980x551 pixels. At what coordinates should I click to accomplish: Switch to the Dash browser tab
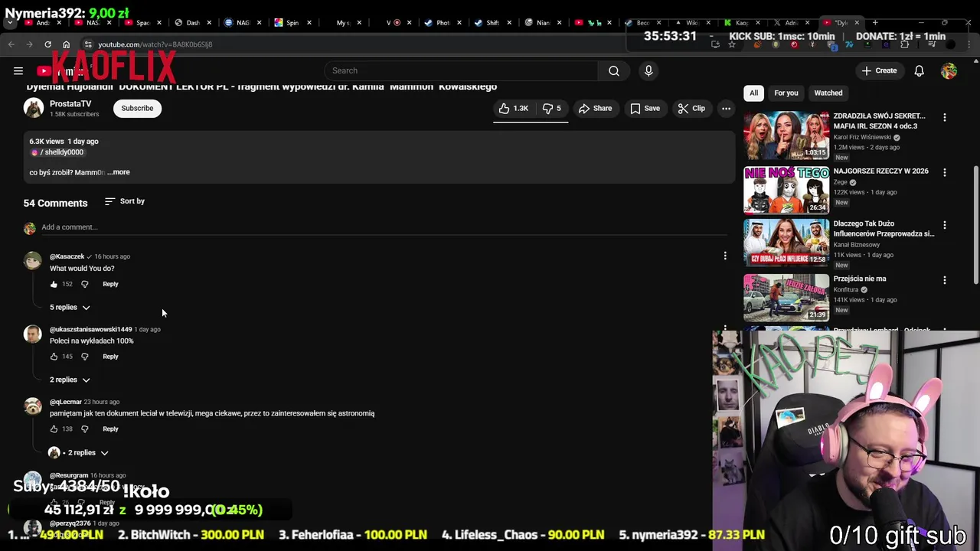tap(193, 22)
